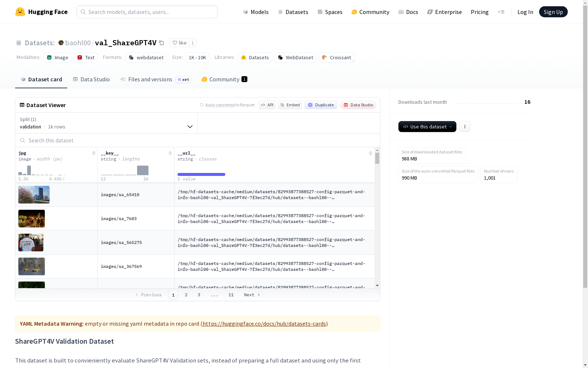Click the top search models input field
588x368 pixels.
tap(147, 12)
